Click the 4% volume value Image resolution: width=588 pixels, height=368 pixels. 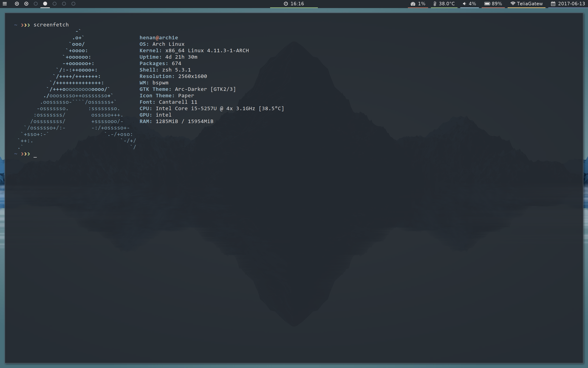(472, 4)
